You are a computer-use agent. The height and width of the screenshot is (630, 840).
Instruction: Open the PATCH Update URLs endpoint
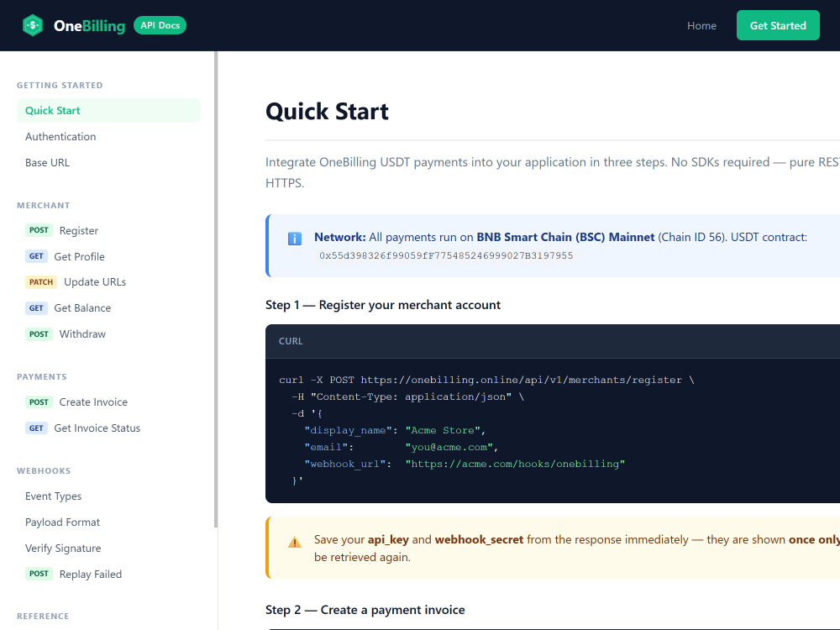(108, 281)
